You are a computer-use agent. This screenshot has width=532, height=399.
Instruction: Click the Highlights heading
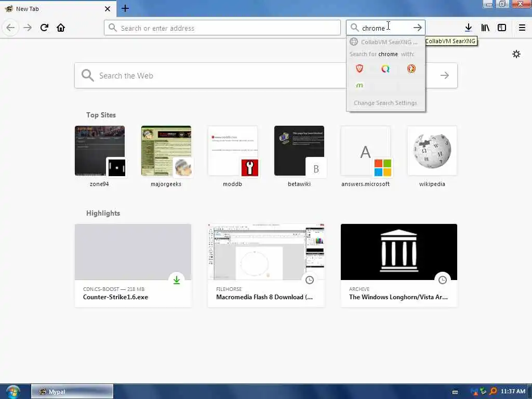coord(103,213)
